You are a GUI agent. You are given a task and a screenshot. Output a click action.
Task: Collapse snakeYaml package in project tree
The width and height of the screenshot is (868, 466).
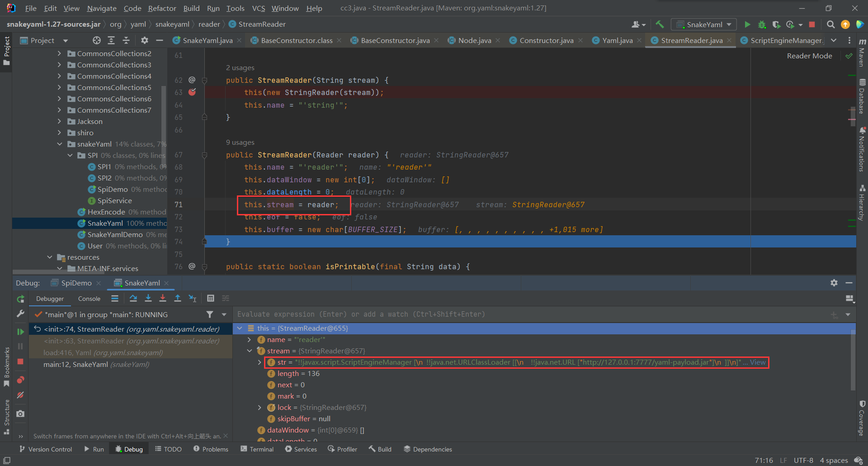[59, 144]
